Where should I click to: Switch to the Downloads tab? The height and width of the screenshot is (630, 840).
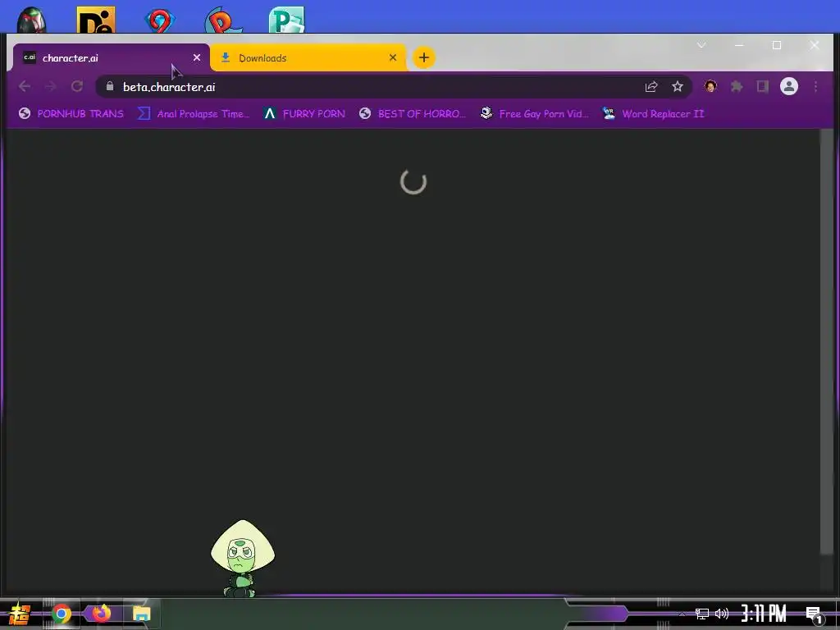pos(308,57)
